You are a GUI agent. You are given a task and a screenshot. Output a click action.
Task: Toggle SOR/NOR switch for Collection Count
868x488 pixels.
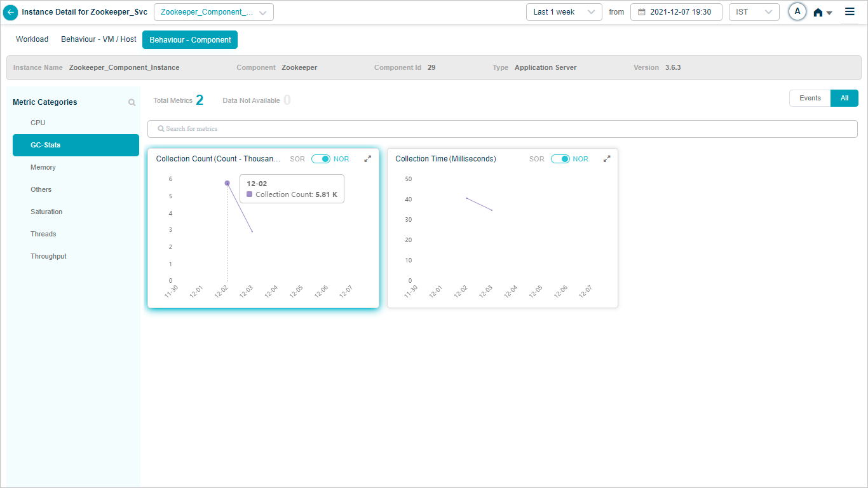pos(320,159)
